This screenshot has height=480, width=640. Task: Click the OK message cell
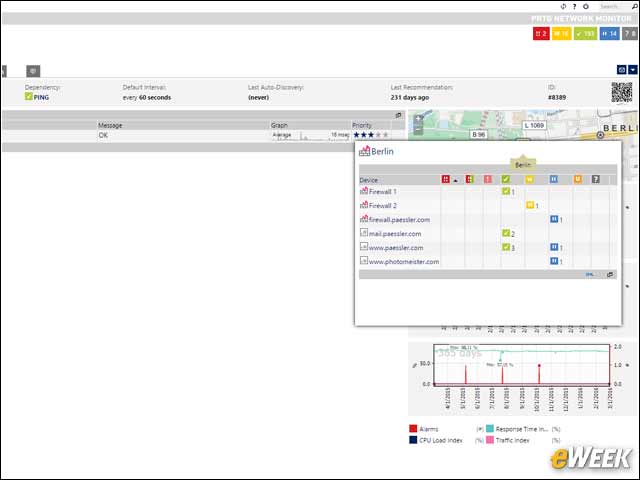103,135
